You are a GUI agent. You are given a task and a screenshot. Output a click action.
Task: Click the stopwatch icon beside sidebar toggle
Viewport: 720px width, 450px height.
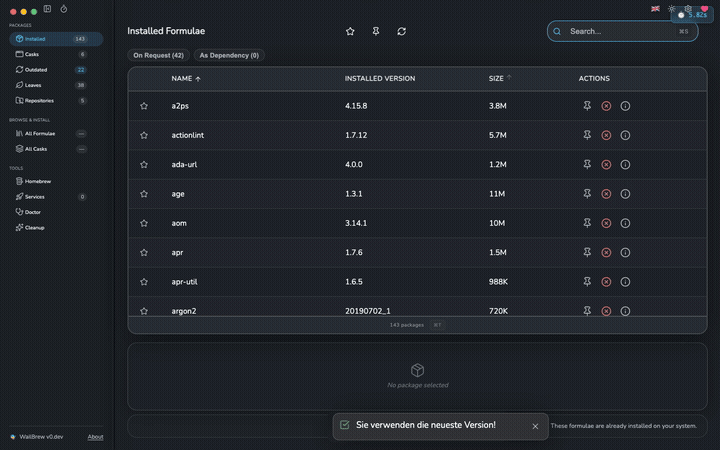pyautogui.click(x=64, y=9)
